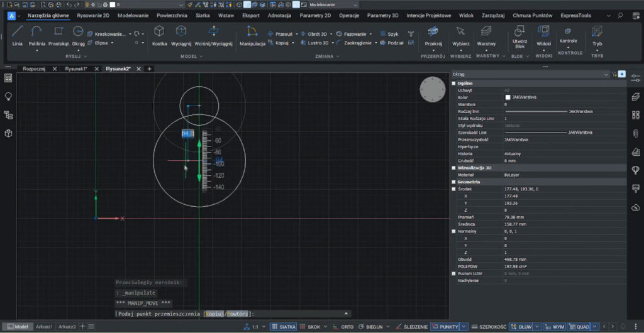The width and height of the screenshot is (644, 333).
Task: Choose the Fazowanie chamfer tool
Action: click(x=351, y=34)
